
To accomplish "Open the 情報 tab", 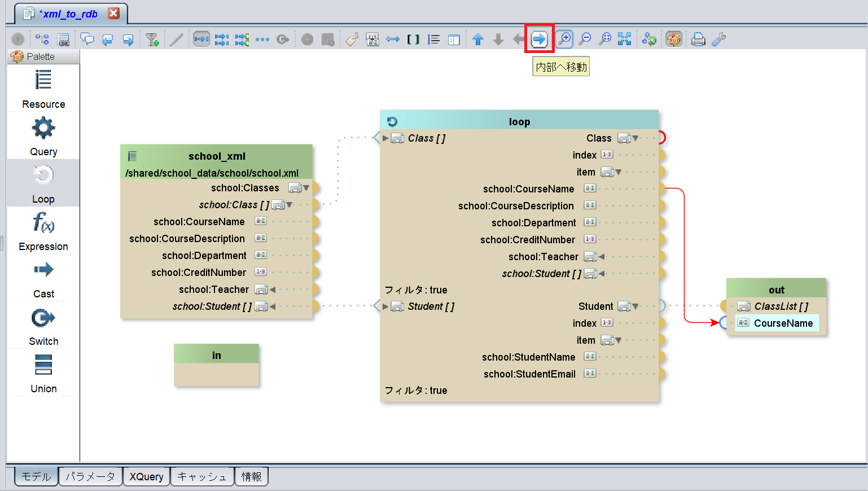I will tap(252, 476).
